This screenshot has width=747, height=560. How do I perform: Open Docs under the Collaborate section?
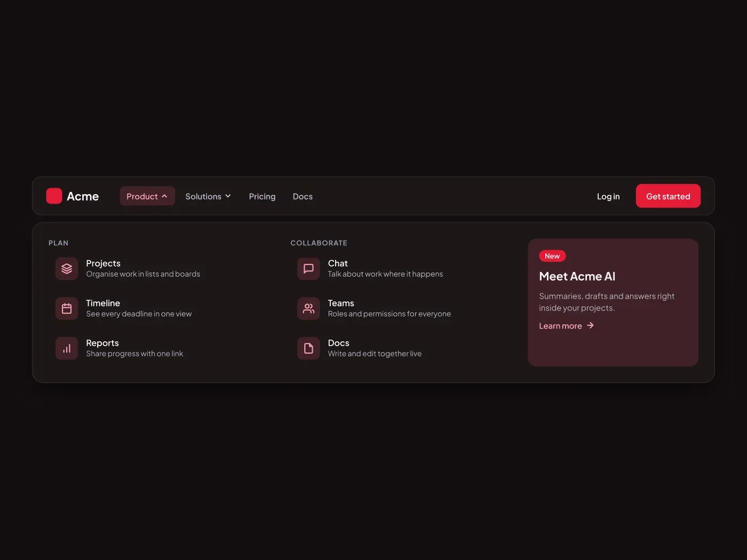pos(338,343)
